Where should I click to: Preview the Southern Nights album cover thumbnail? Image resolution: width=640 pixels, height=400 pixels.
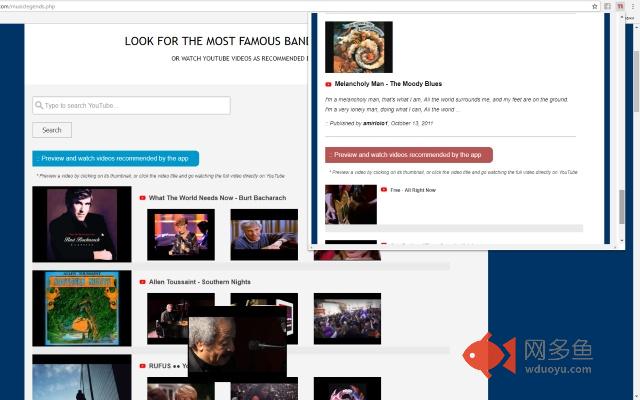click(82, 308)
